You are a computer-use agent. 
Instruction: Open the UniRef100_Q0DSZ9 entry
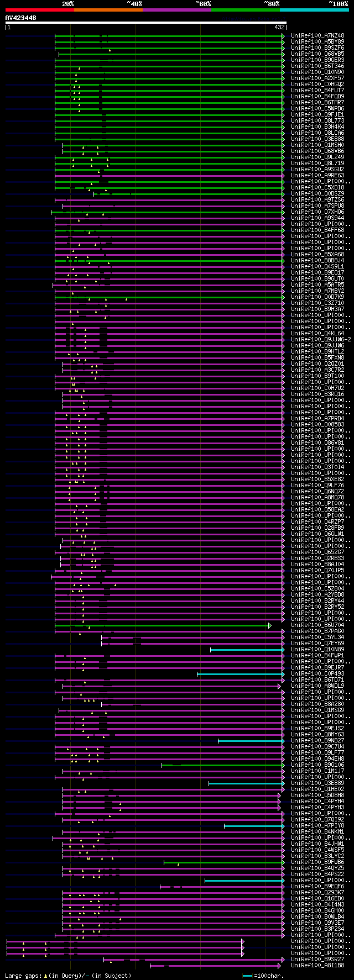[x=317, y=194]
